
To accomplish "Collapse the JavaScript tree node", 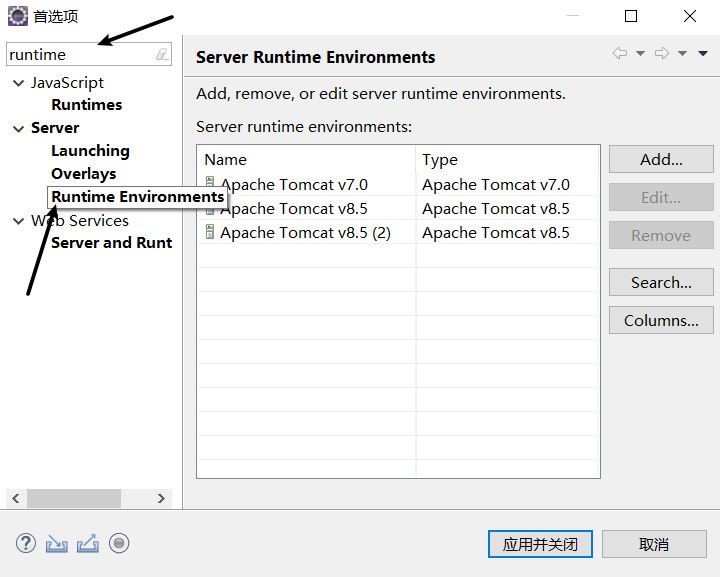I will point(18,83).
